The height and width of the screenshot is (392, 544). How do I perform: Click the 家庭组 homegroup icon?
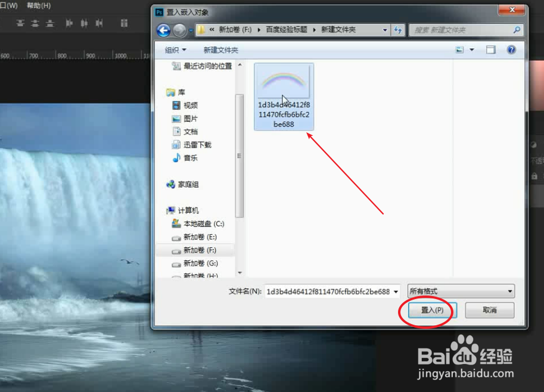coord(170,185)
